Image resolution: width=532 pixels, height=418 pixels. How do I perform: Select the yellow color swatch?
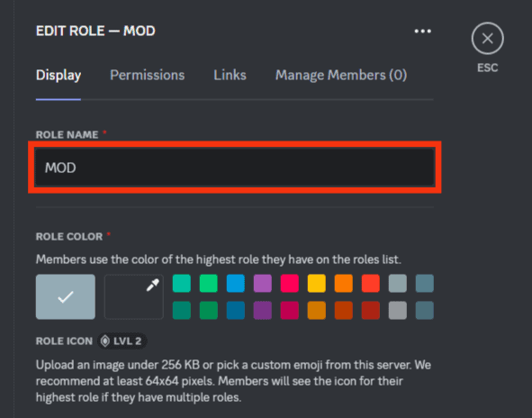[317, 283]
